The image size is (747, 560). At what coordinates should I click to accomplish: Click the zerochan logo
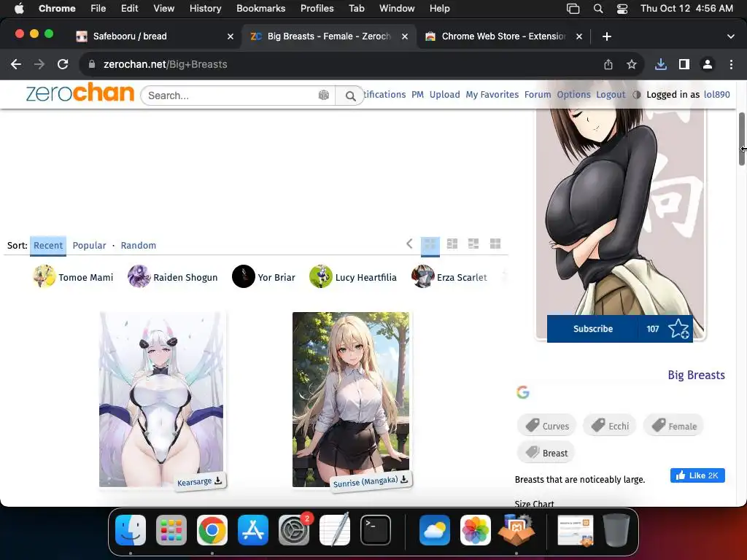[80, 93]
